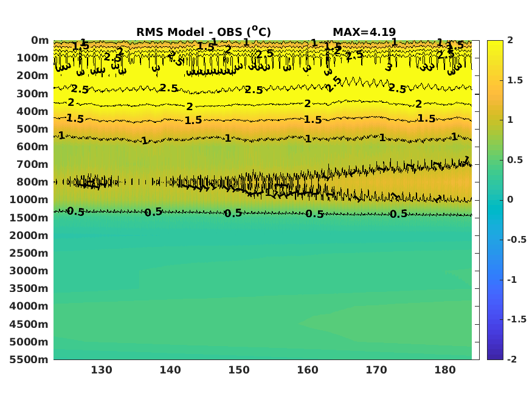Click the '3500m' depth axis label

[29, 288]
